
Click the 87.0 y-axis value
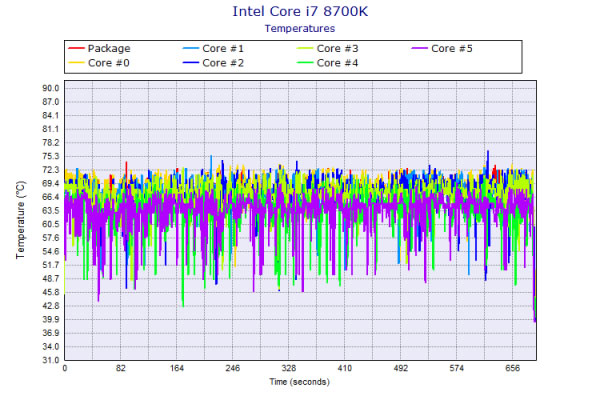coord(51,102)
